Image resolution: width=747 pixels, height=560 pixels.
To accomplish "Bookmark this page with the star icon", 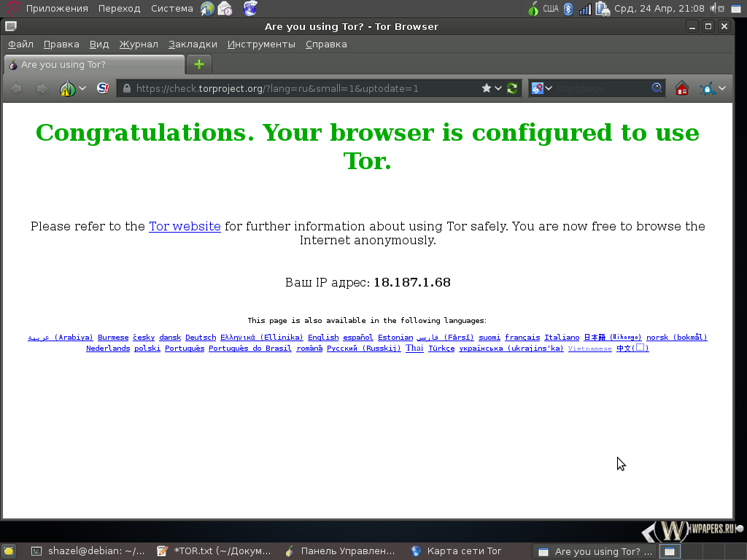I will tap(487, 88).
